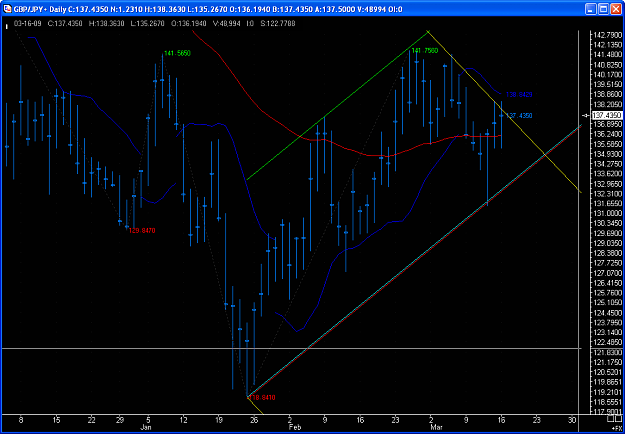Click the left small square box below price axis
This screenshot has height=434, width=625.
(x=610, y=420)
